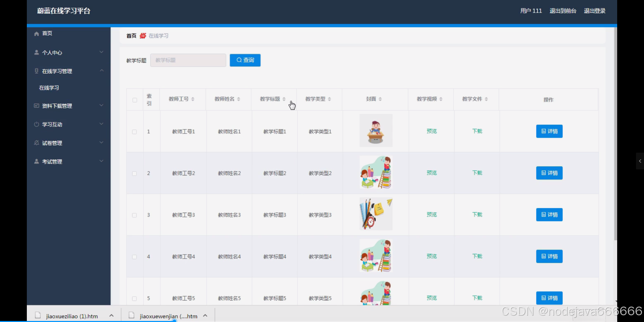Sort by 教学视频 using its sort arrows
The height and width of the screenshot is (322, 644).
tap(441, 99)
